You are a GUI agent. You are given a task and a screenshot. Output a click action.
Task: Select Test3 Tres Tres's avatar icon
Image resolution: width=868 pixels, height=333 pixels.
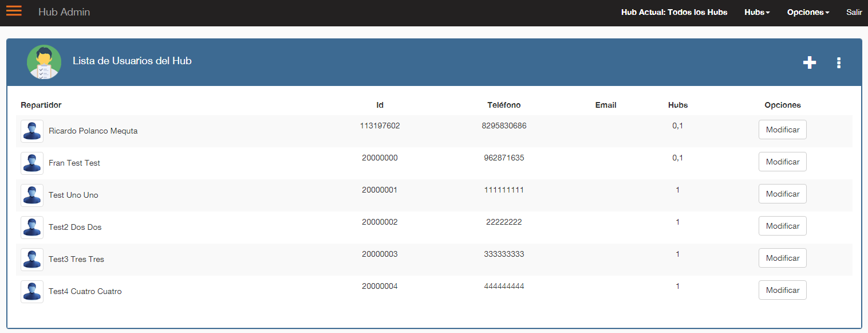coord(32,260)
